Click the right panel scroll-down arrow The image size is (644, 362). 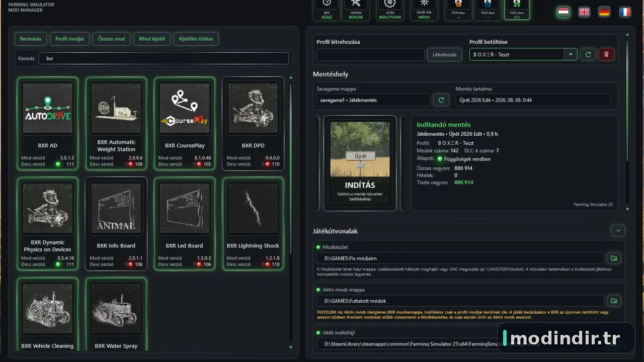[627, 209]
